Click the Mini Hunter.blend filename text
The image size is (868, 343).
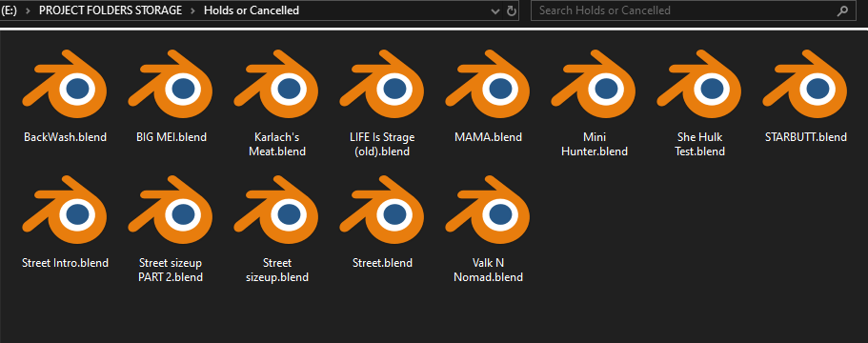(x=594, y=144)
